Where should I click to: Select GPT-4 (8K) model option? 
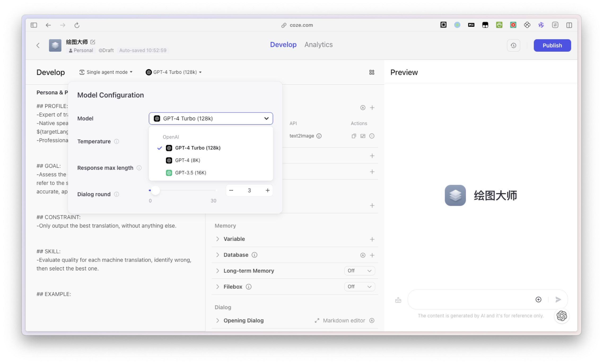coord(187,160)
